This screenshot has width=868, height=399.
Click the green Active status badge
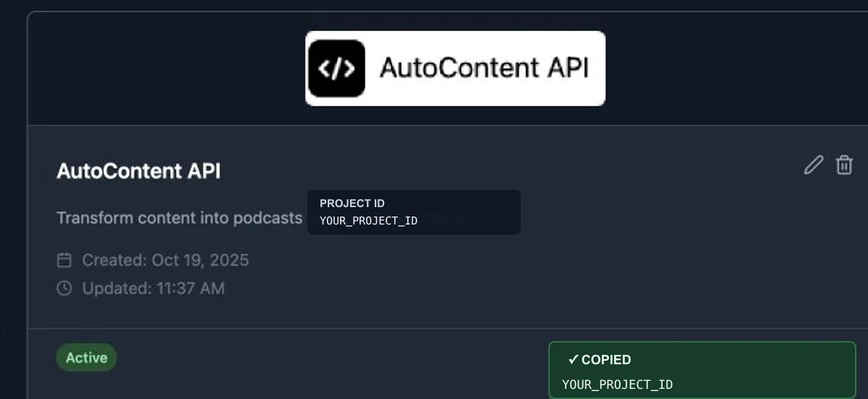(87, 358)
